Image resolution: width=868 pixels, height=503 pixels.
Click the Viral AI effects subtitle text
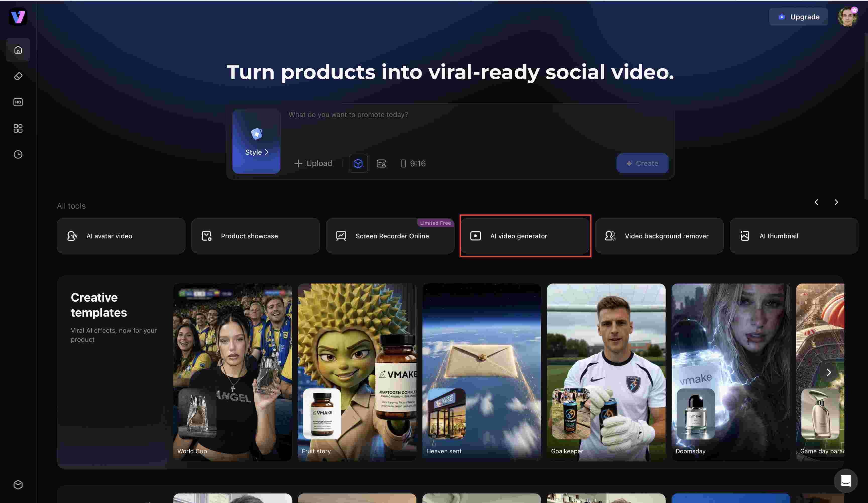point(114,335)
